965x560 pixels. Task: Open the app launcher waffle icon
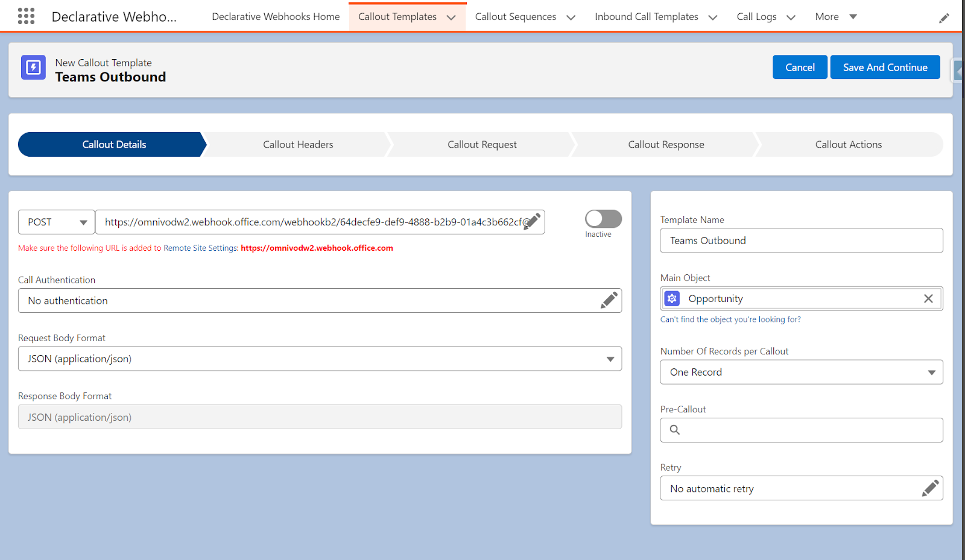coord(25,16)
